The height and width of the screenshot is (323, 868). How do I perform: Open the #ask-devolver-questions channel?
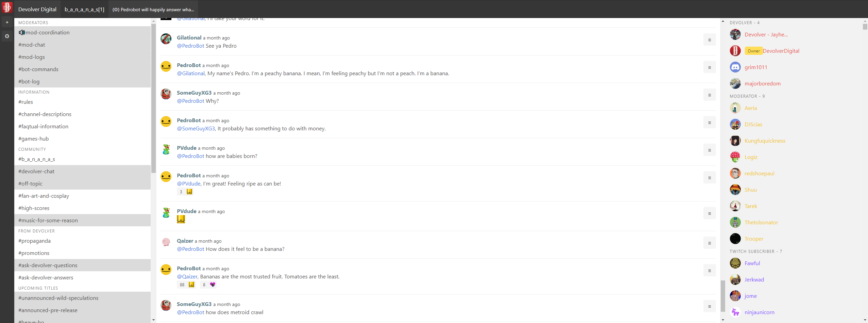pyautogui.click(x=82, y=265)
